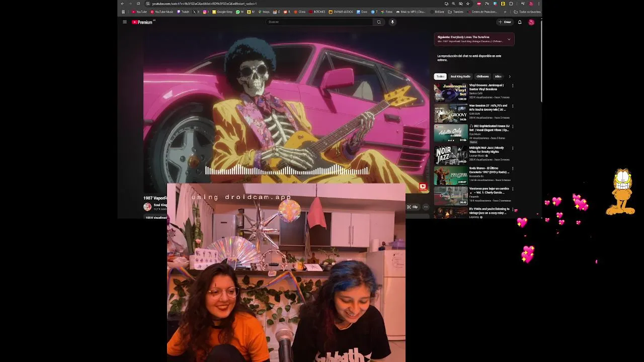Show more filter chips with right arrow

(x=509, y=76)
